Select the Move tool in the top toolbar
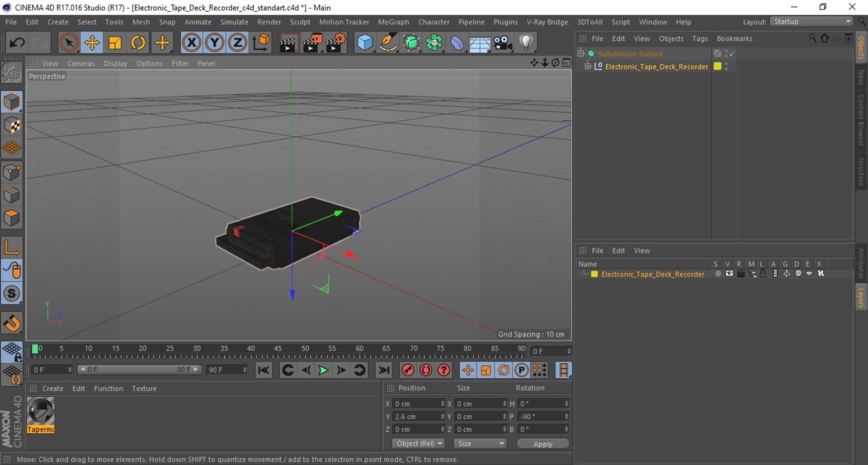Viewport: 868px width, 465px height. pos(92,43)
